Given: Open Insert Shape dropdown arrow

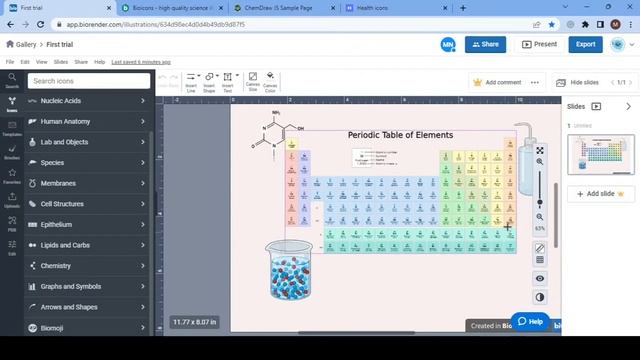Looking at the screenshot, I should (x=217, y=76).
